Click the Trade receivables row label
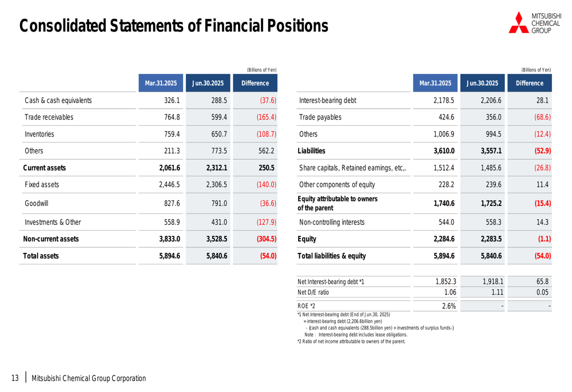 point(49,117)
